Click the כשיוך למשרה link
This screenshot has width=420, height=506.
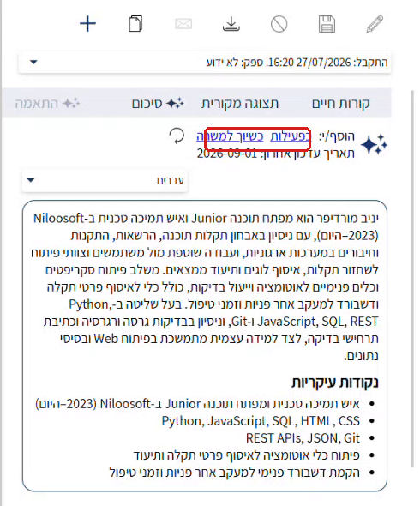pyautogui.click(x=230, y=136)
